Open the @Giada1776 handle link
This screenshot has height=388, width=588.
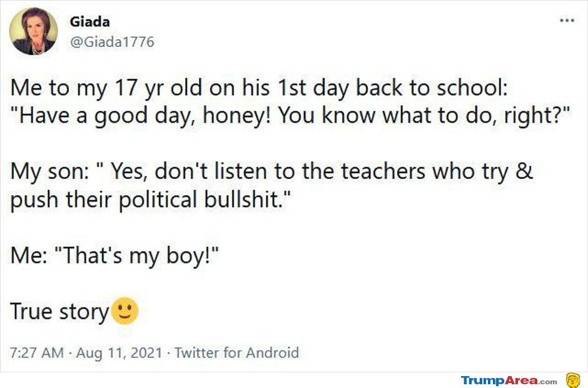(x=112, y=42)
